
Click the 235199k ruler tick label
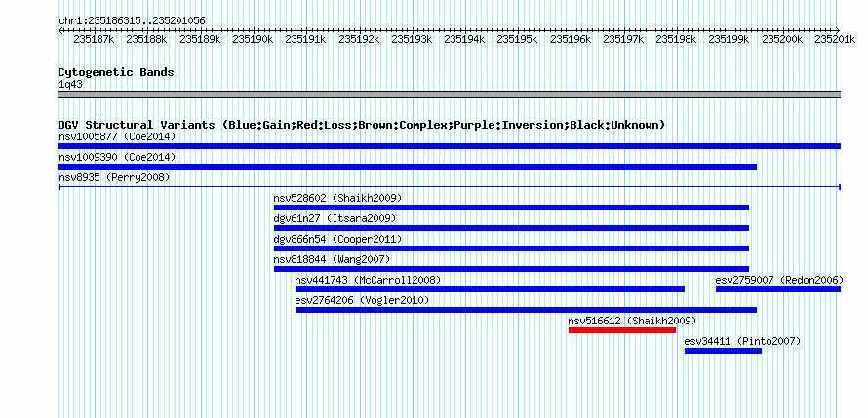click(730, 39)
